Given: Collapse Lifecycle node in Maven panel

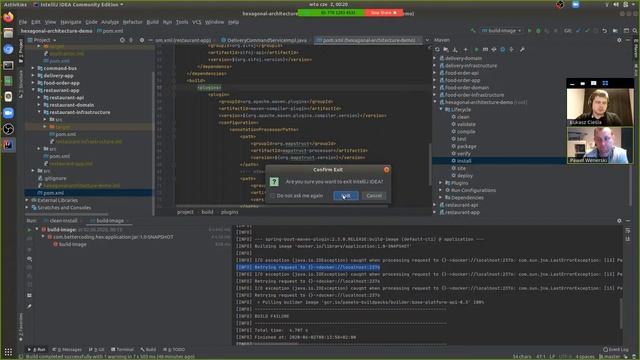Looking at the screenshot, I should click(441, 109).
